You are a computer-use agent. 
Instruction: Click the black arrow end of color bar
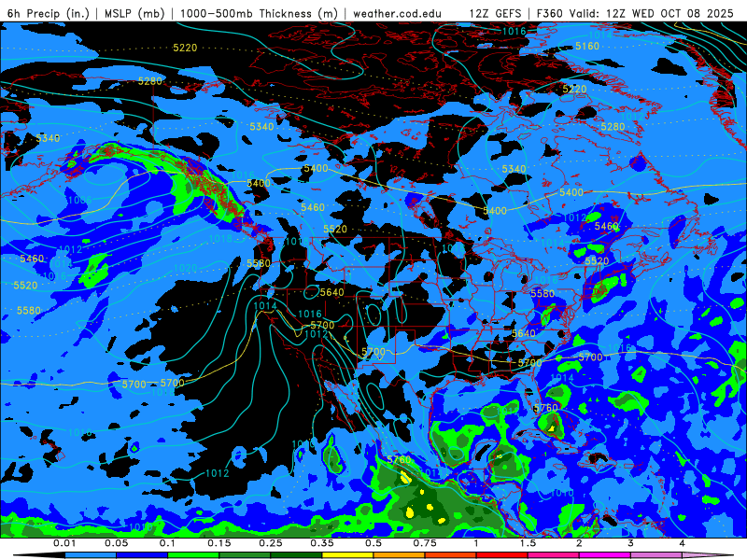(40, 555)
